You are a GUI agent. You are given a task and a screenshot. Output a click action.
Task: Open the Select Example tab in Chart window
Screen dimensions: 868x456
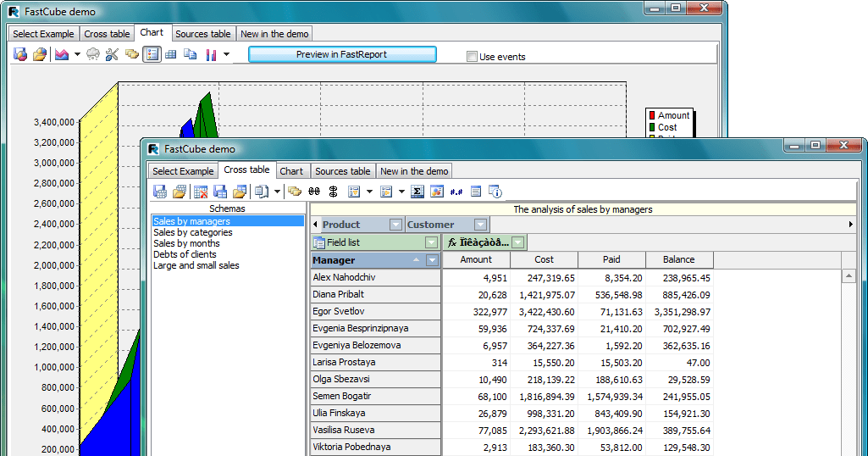tap(44, 34)
